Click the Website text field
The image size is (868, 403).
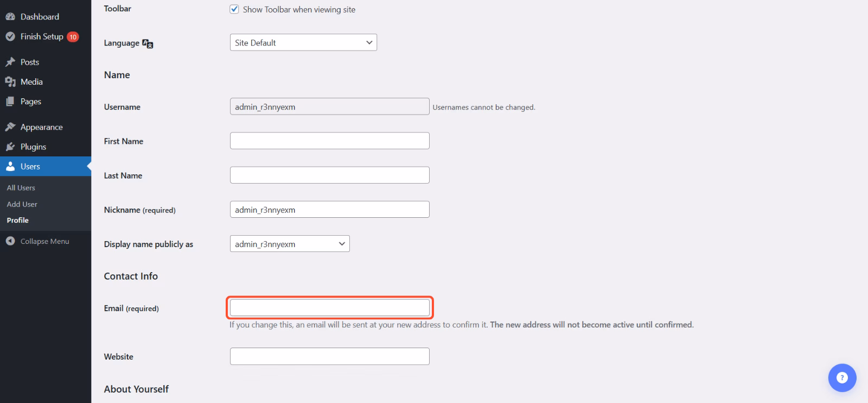(329, 356)
